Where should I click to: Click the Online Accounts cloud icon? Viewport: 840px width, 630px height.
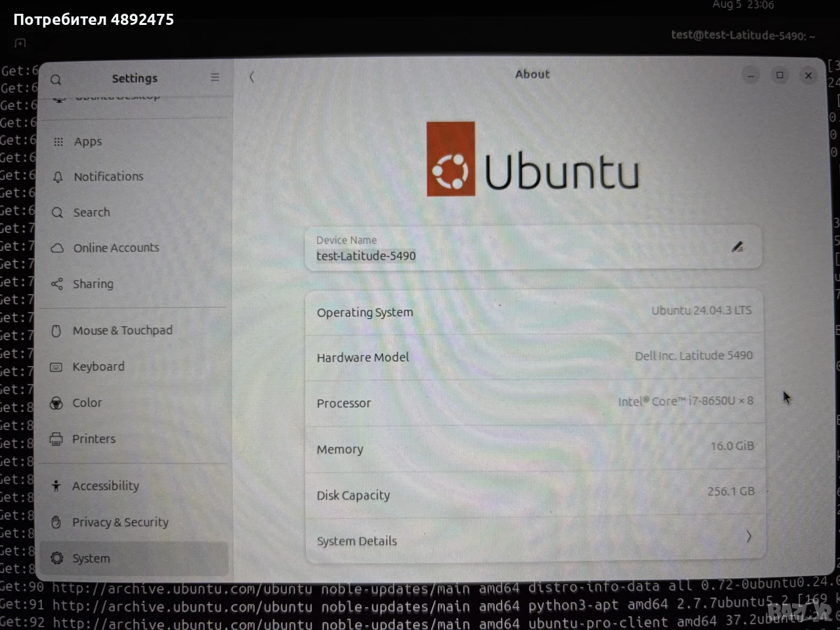[x=58, y=248]
